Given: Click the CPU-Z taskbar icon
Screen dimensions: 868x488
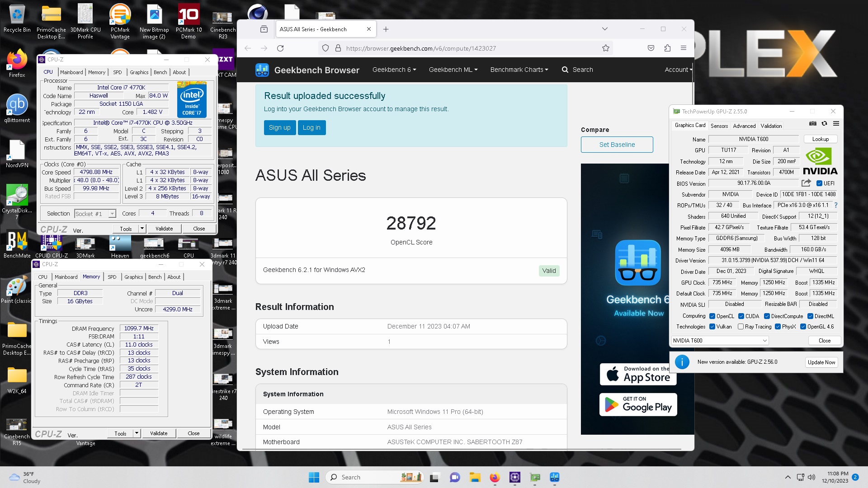Looking at the screenshot, I should tap(515, 477).
